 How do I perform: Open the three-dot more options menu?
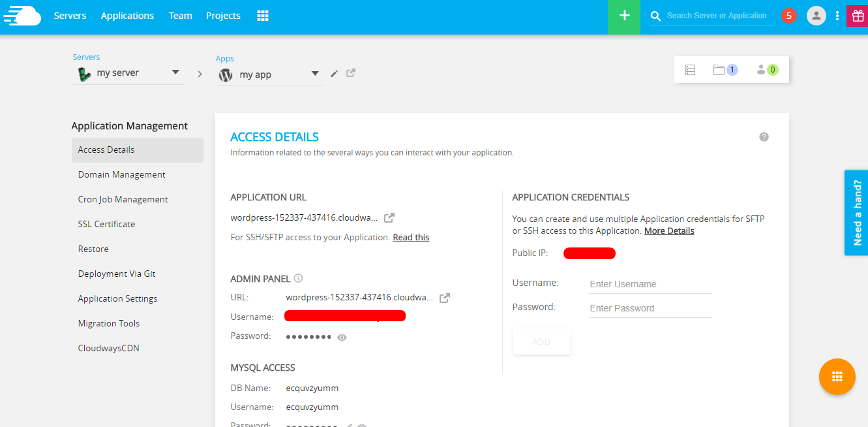click(x=837, y=16)
